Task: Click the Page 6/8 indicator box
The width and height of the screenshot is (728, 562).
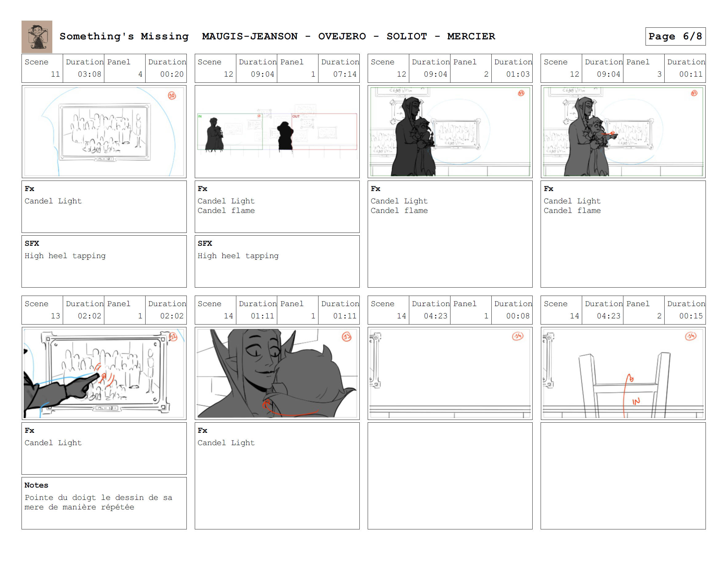Action: 675,36
